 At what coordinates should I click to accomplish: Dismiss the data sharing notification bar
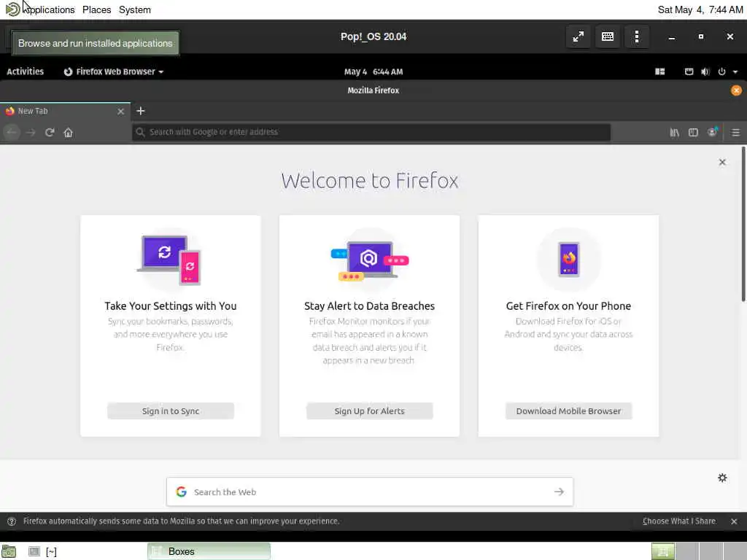coord(734,521)
